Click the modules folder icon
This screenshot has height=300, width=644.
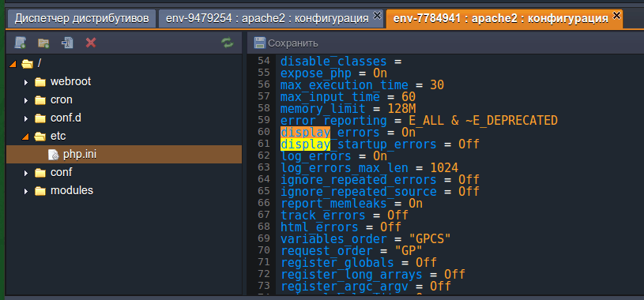[40, 191]
